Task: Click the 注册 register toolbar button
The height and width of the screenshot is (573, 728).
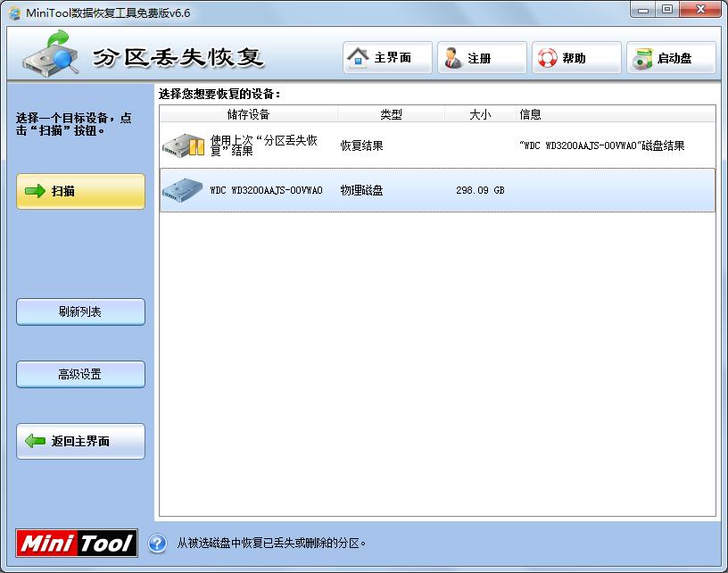Action: click(482, 58)
